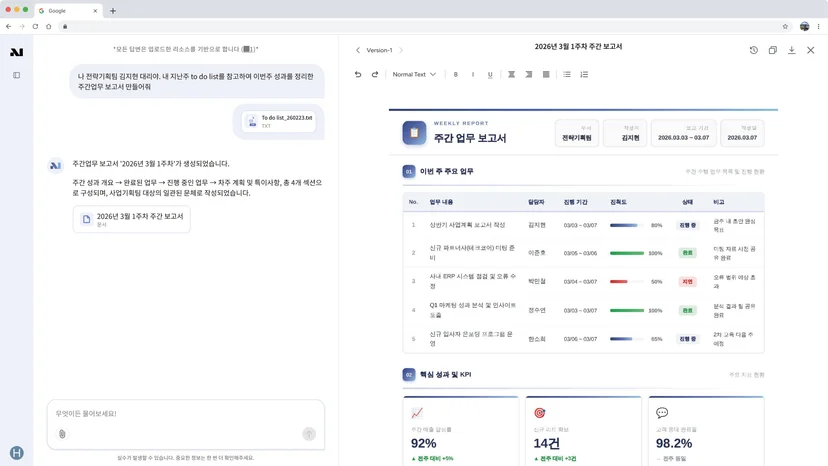Click the 주간 업무 보고서 heading
The width and height of the screenshot is (828, 466).
[x=470, y=138]
